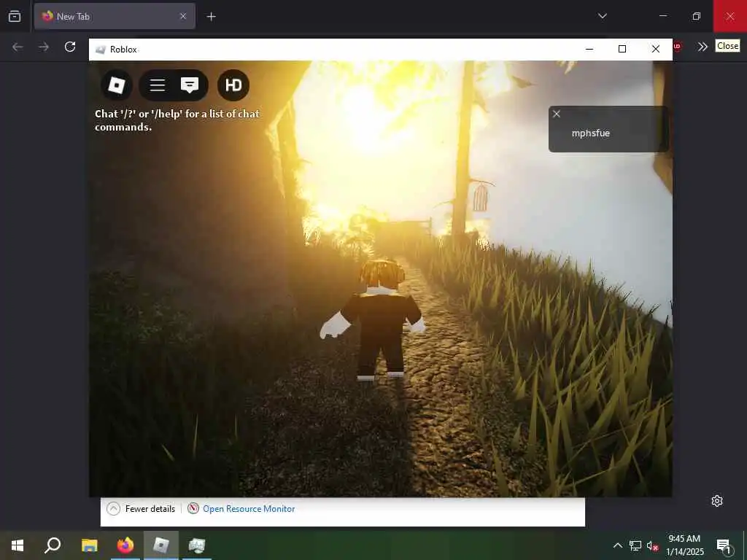Go forward in browser history
The height and width of the screenshot is (560, 747).
[44, 47]
